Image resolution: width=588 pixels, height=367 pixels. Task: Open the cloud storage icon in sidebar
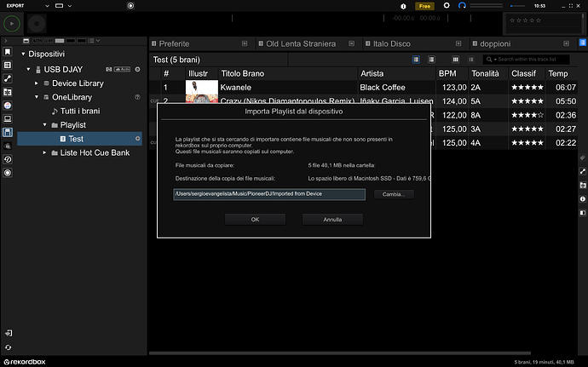point(8,146)
